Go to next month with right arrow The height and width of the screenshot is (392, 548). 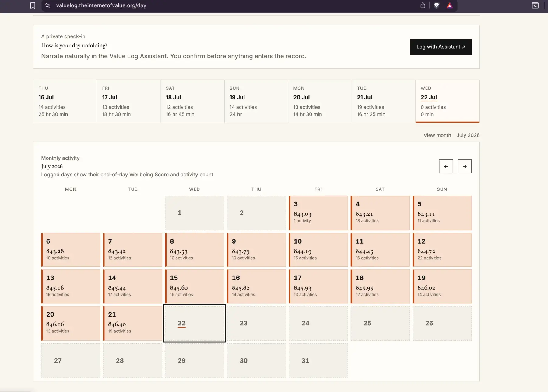click(x=465, y=166)
